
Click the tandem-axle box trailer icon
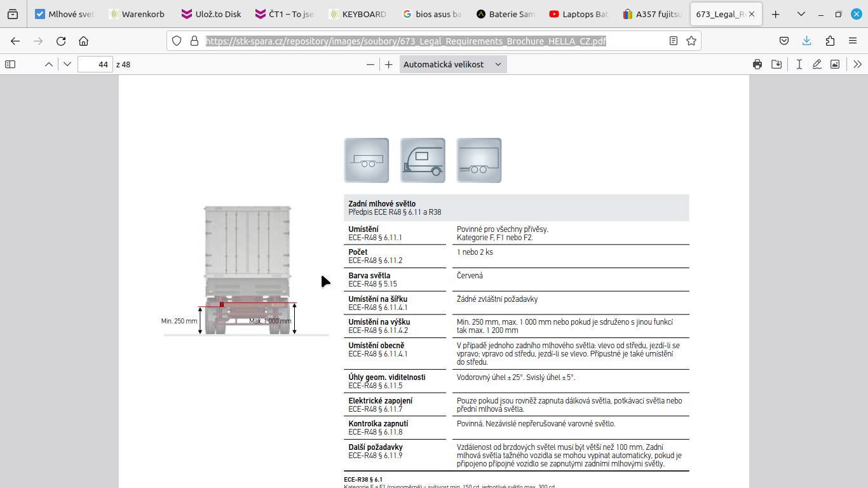[x=479, y=160]
